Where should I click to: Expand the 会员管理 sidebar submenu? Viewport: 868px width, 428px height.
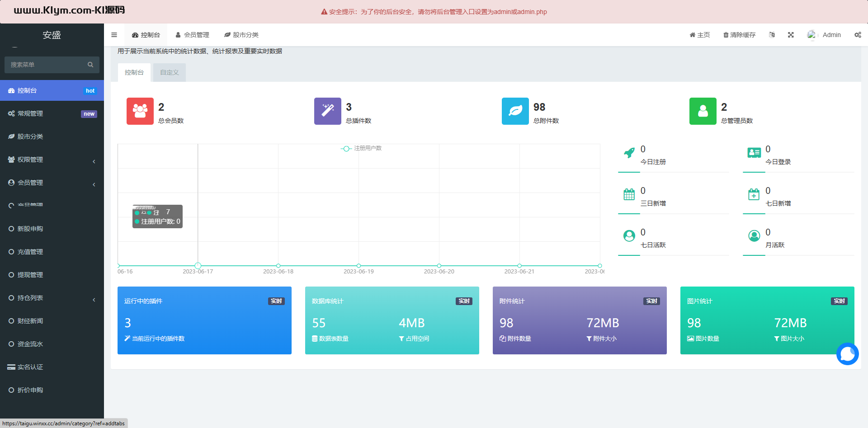click(52, 183)
